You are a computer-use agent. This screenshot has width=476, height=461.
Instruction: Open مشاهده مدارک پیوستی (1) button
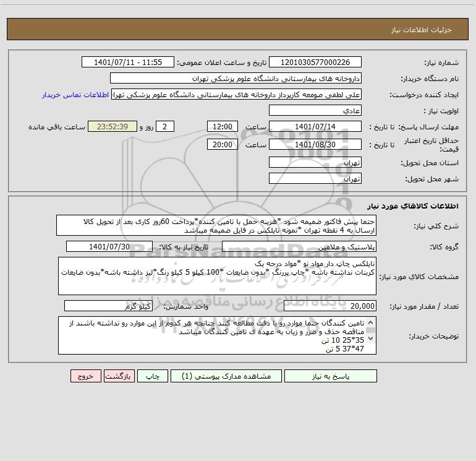tap(226, 376)
